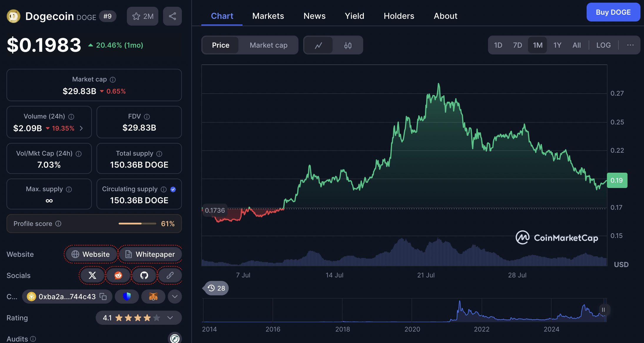Image resolution: width=644 pixels, height=343 pixels.
Task: Add DOGE token to MetaMask via fox icon
Action: pos(153,297)
